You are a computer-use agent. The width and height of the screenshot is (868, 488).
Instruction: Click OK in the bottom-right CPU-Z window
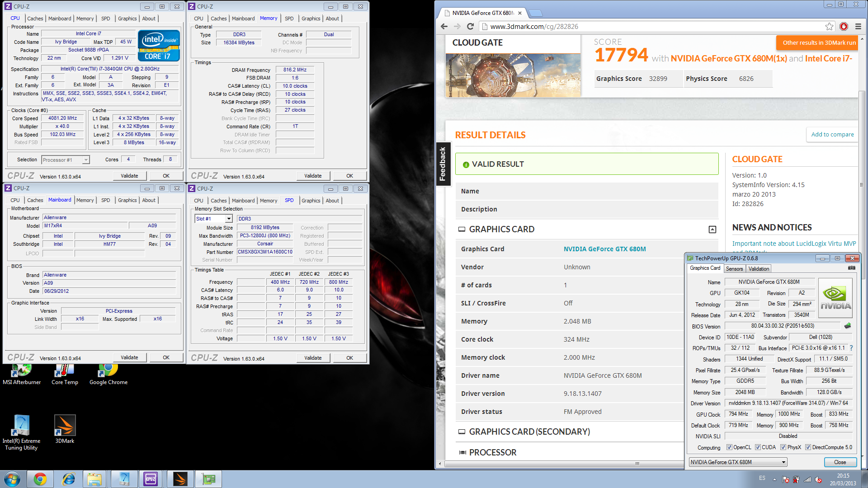[349, 358]
